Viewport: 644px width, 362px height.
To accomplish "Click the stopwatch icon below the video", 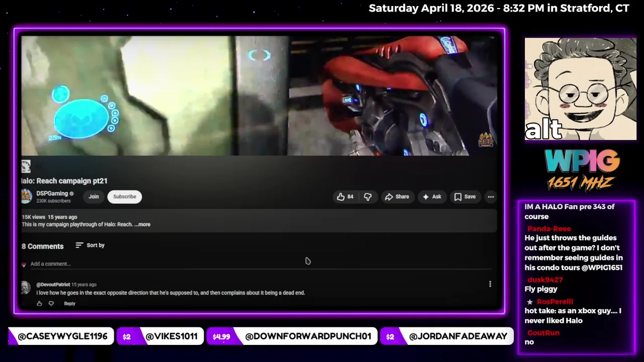I will [26, 166].
